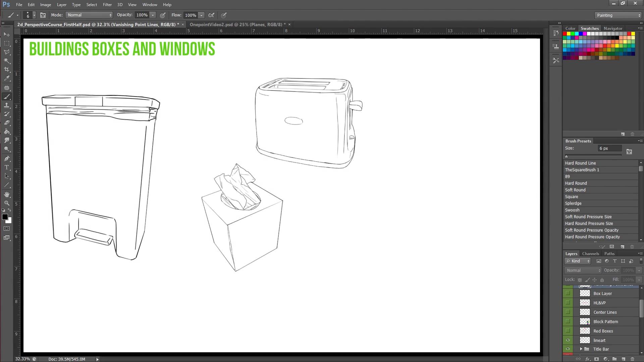Select the Healing Brush tool
The image size is (644, 362).
pyautogui.click(x=7, y=88)
